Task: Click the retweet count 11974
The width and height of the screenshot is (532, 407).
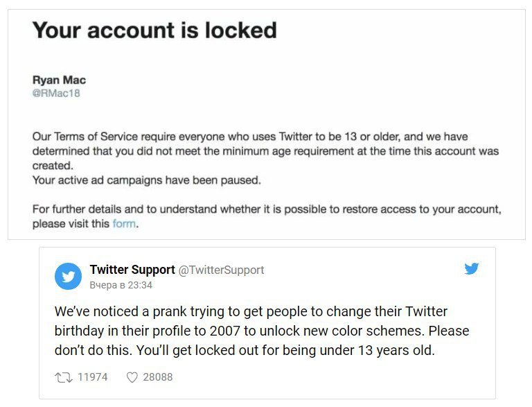Action: point(92,377)
